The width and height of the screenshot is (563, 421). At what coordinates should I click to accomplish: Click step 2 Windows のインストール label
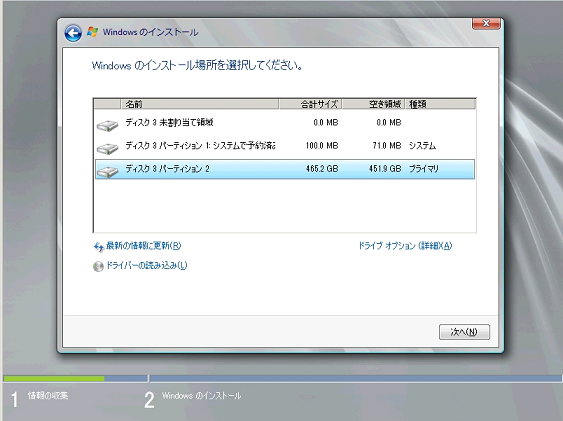(x=201, y=396)
